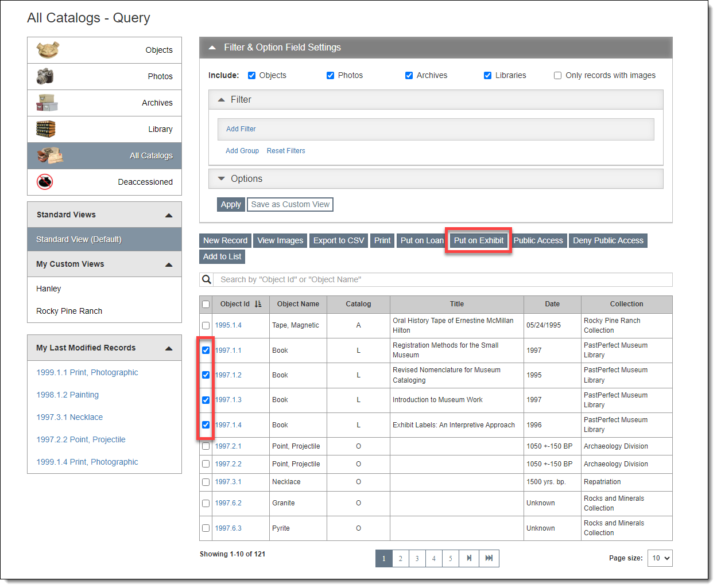Click the Objects catalog icon in sidebar

[x=48, y=50]
